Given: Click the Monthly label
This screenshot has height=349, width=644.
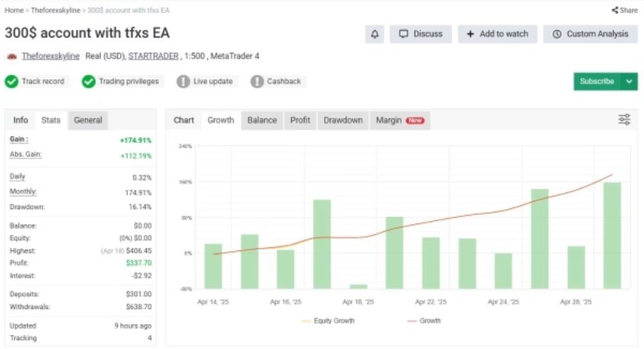Looking at the screenshot, I should (x=23, y=192).
